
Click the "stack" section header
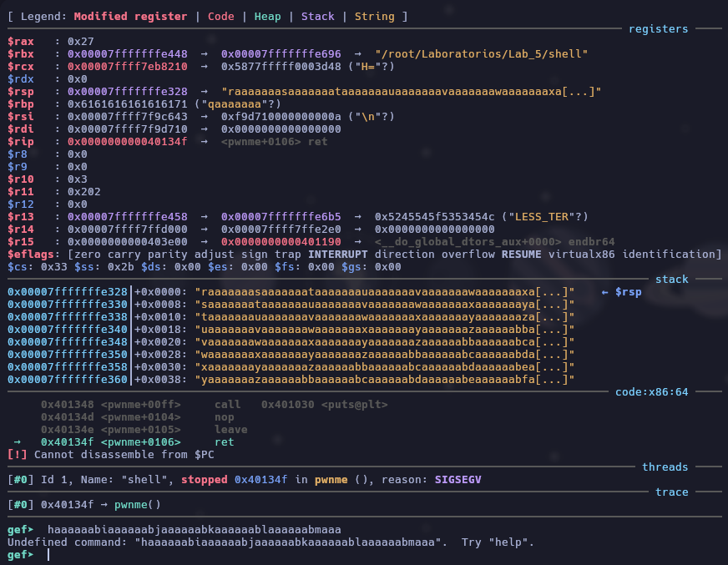click(x=671, y=280)
